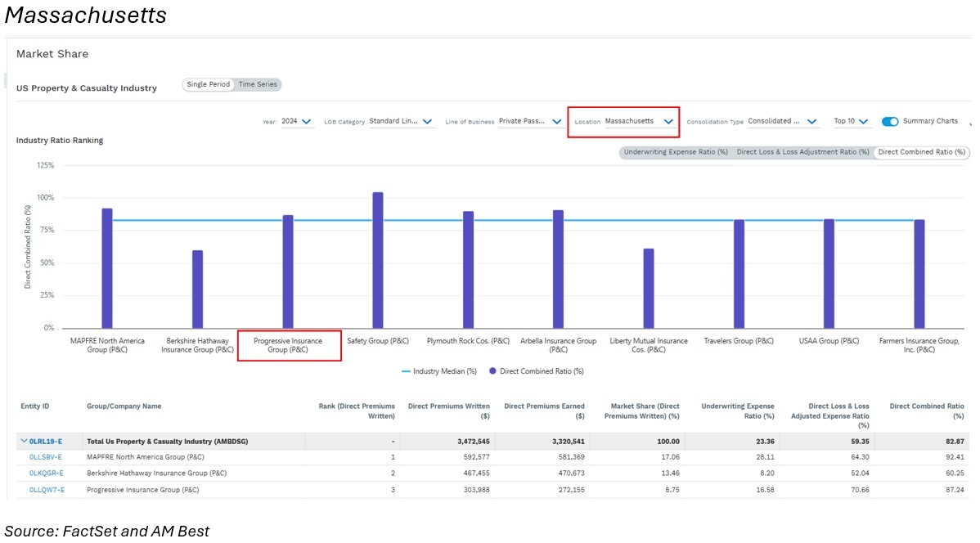Open entity link 0LLQW7-E
This screenshot has width=980, height=543.
point(47,490)
